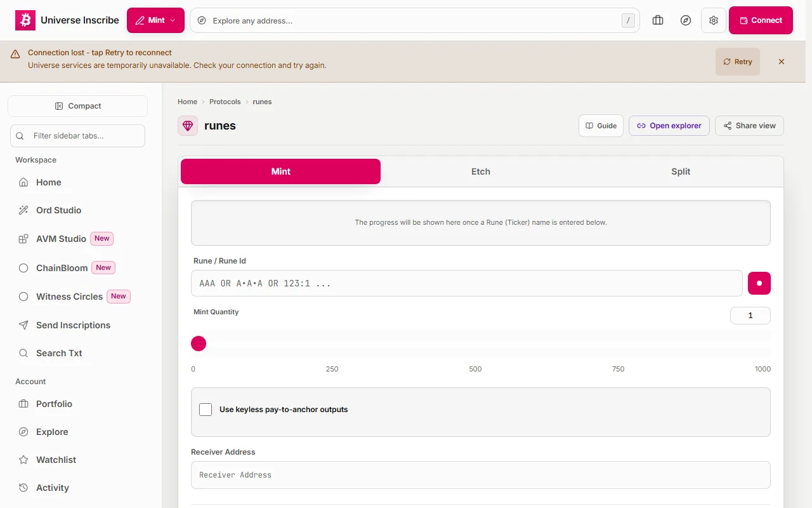Screen dimensions: 812x508
Task: Click the Mint Quantity number box
Action: pos(750,316)
